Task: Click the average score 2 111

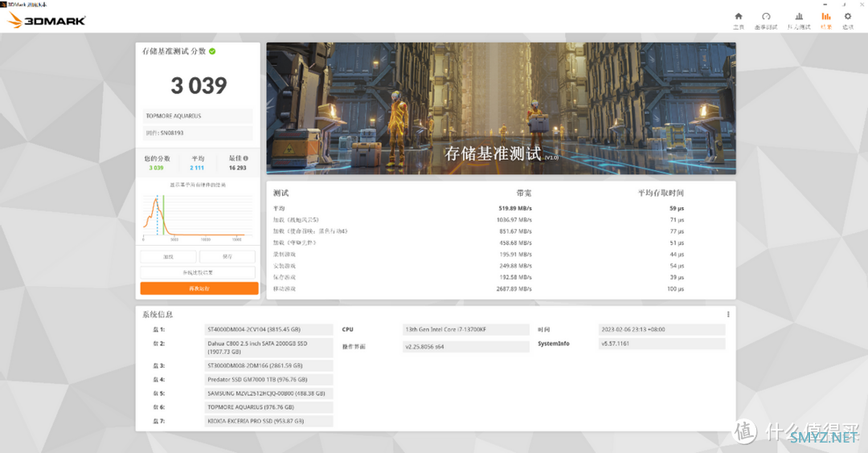Action: 197,168
